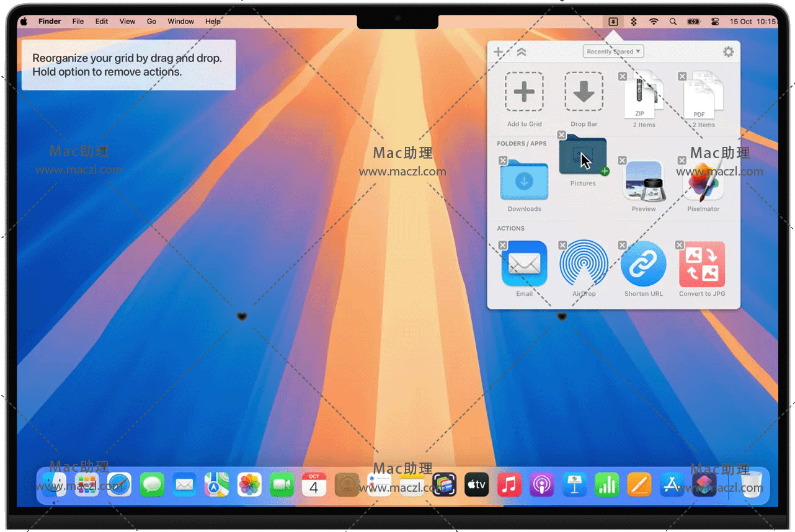Open the Downloads folder tile

tap(524, 181)
